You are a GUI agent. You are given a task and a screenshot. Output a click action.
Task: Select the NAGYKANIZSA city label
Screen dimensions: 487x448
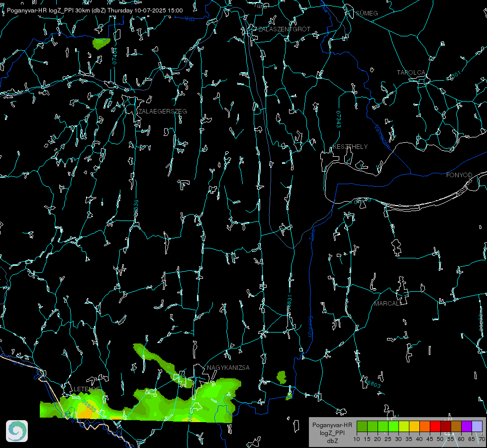pos(228,367)
